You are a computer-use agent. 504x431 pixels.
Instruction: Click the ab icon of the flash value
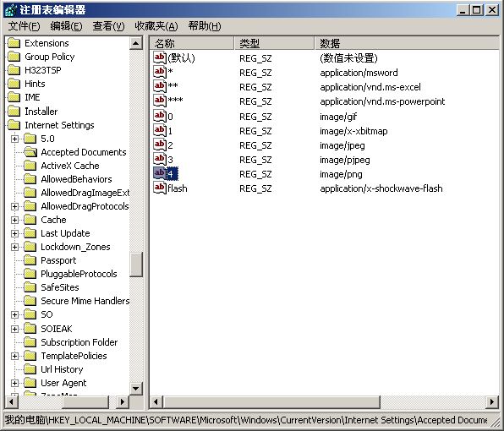[x=160, y=188]
